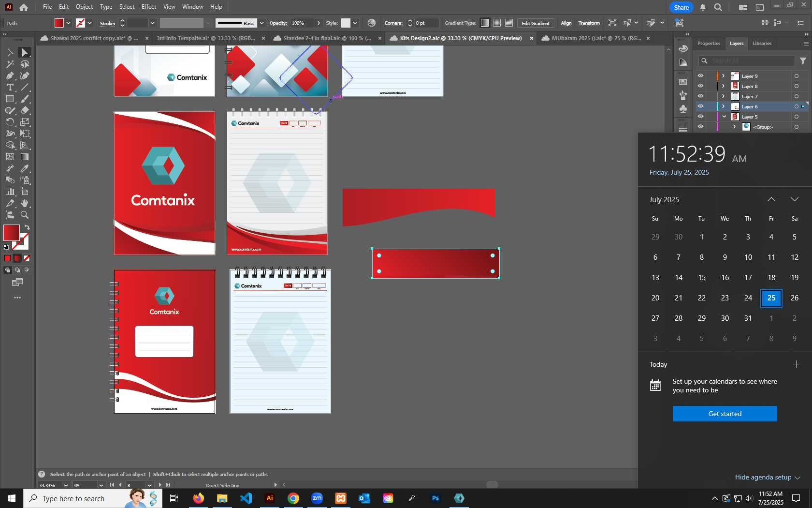Select the Type tool
This screenshot has height=508, width=812.
10,87
